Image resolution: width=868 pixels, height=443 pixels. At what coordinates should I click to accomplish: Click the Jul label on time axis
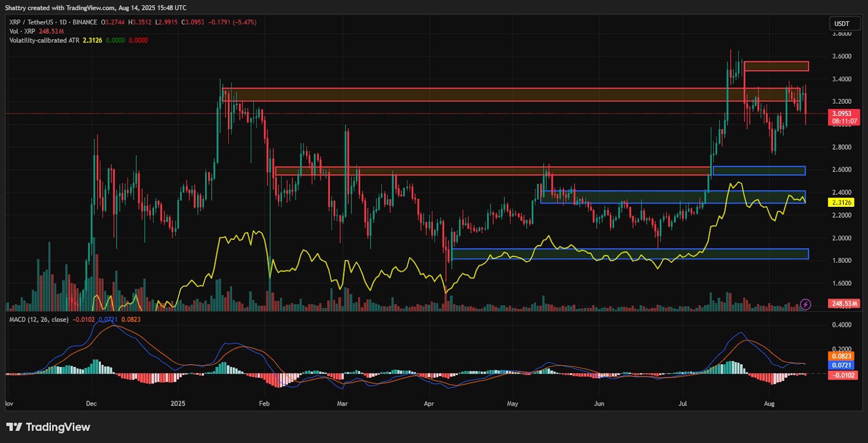[682, 404]
